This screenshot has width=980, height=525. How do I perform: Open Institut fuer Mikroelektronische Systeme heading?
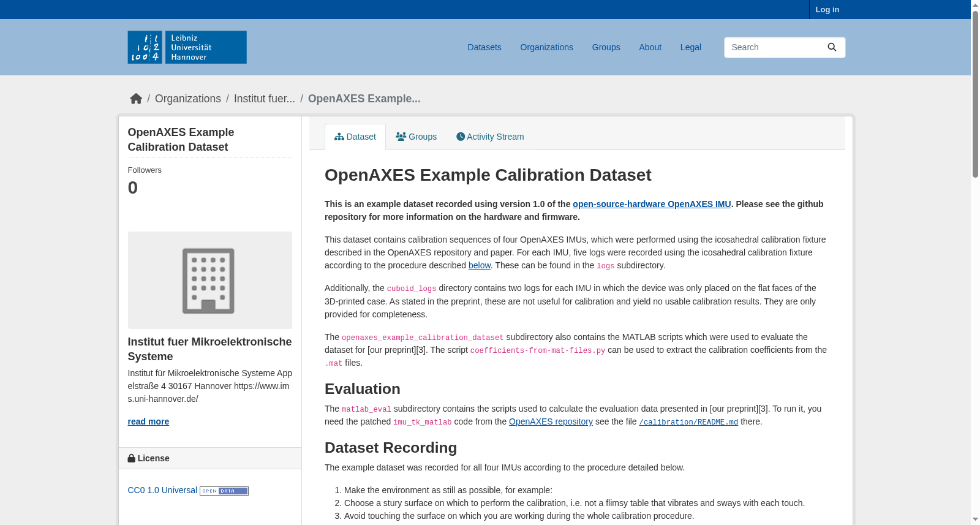click(x=209, y=349)
